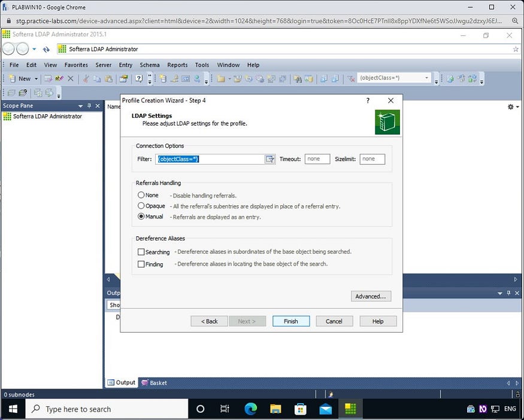The width and height of the screenshot is (524, 420).
Task: Open the File menu
Action: pyautogui.click(x=14, y=65)
